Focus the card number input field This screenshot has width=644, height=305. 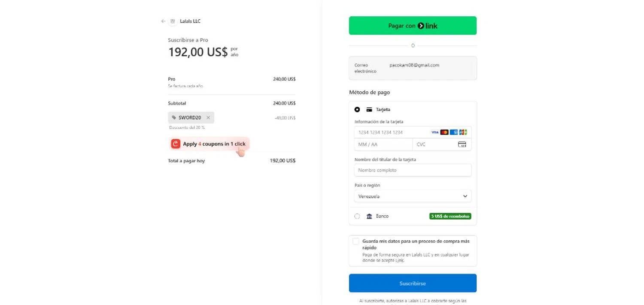point(391,132)
